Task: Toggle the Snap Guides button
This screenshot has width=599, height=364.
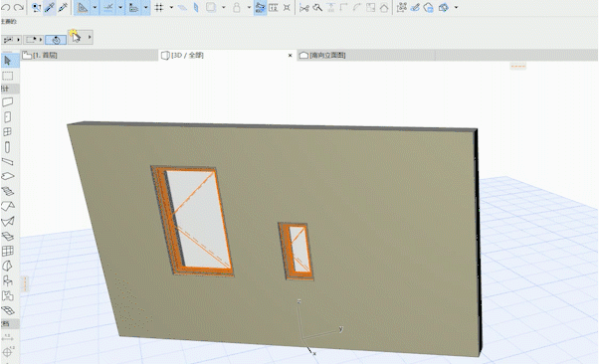Action: pos(108,7)
